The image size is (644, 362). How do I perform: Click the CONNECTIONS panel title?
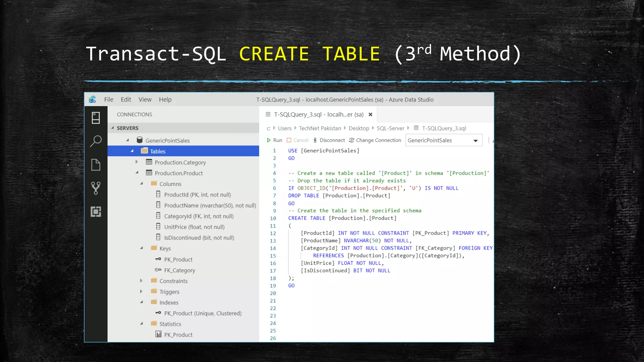click(x=134, y=114)
